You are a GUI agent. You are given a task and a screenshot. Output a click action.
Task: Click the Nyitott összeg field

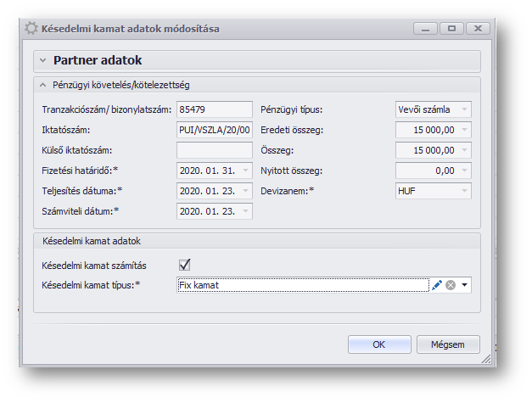click(x=433, y=171)
